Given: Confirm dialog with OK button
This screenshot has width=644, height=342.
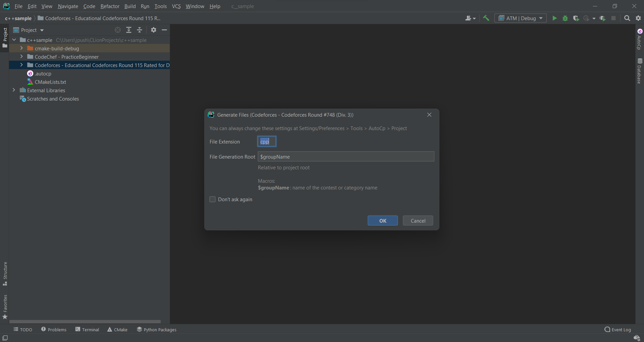Looking at the screenshot, I should point(383,221).
